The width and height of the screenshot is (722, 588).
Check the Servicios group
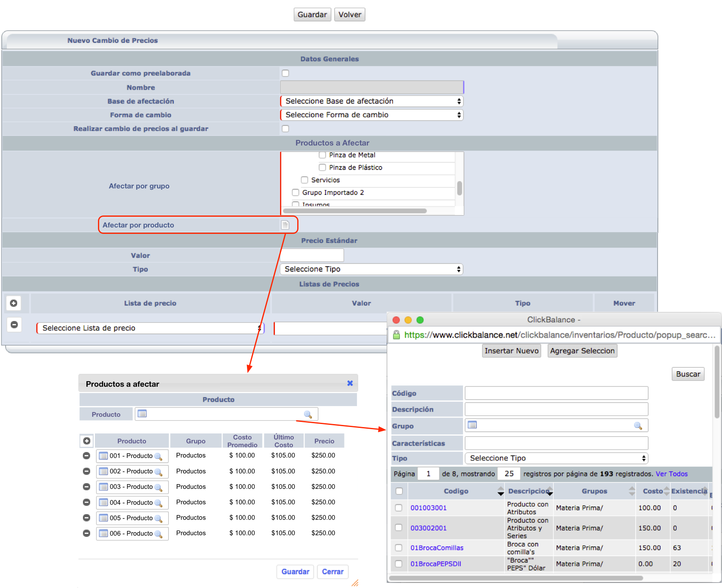pyautogui.click(x=305, y=180)
